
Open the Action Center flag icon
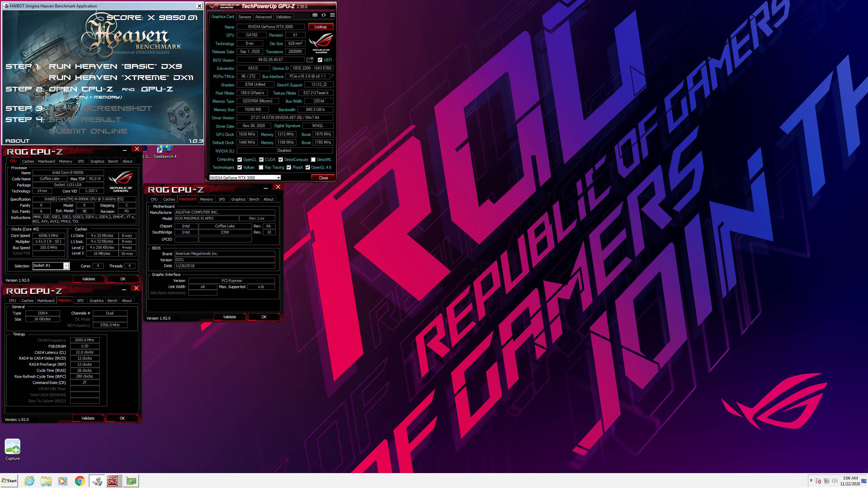(818, 481)
